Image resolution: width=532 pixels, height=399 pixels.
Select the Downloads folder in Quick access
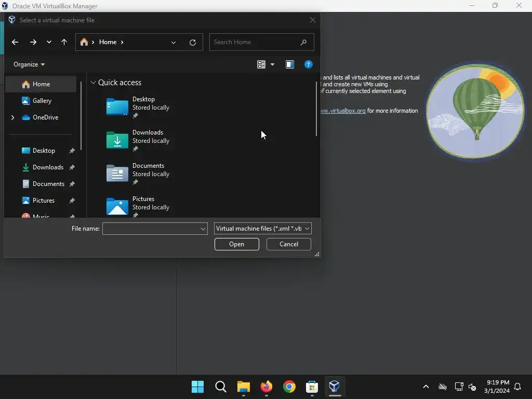coord(138,140)
